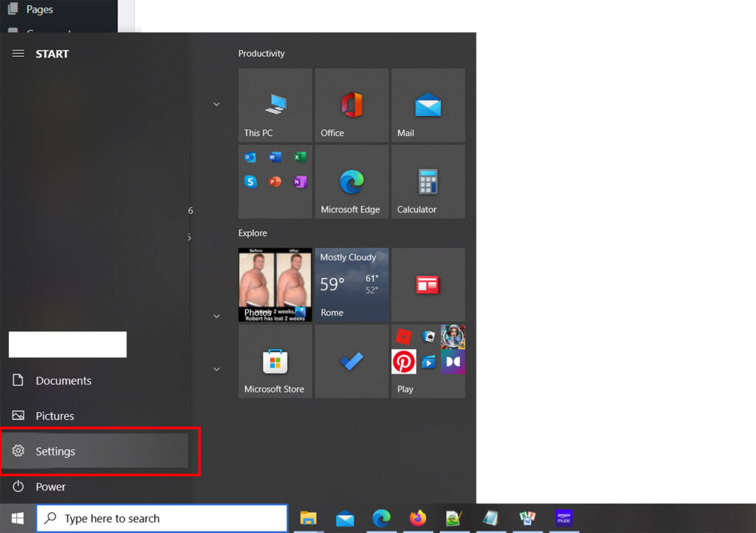
Task: Open Outlook from the Office tile group
Action: pyautogui.click(x=250, y=157)
